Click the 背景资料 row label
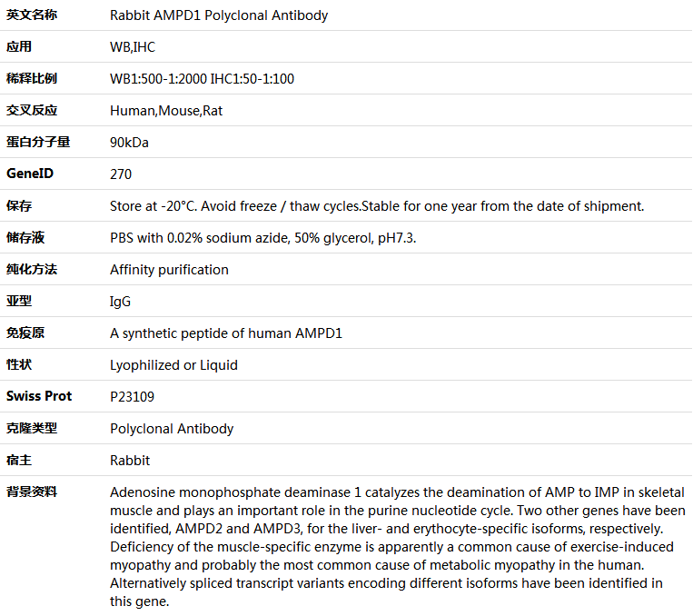The image size is (693, 616). tap(32, 492)
